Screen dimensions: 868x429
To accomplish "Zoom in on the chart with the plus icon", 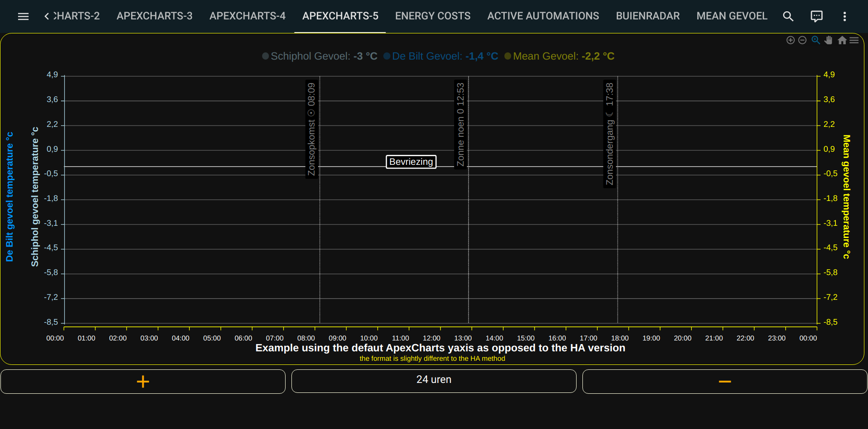I will pyautogui.click(x=791, y=40).
